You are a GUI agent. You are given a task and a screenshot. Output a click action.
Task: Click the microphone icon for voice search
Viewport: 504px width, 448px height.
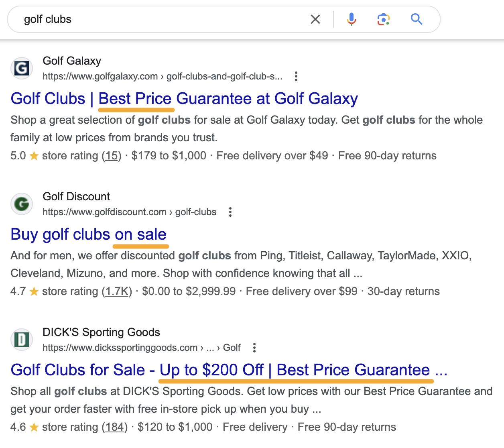click(x=352, y=19)
